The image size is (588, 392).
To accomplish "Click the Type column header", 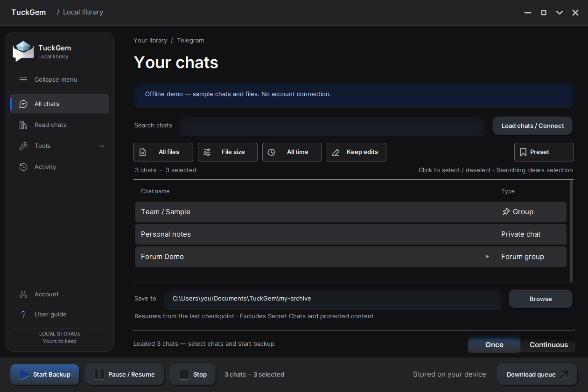I will click(508, 191).
